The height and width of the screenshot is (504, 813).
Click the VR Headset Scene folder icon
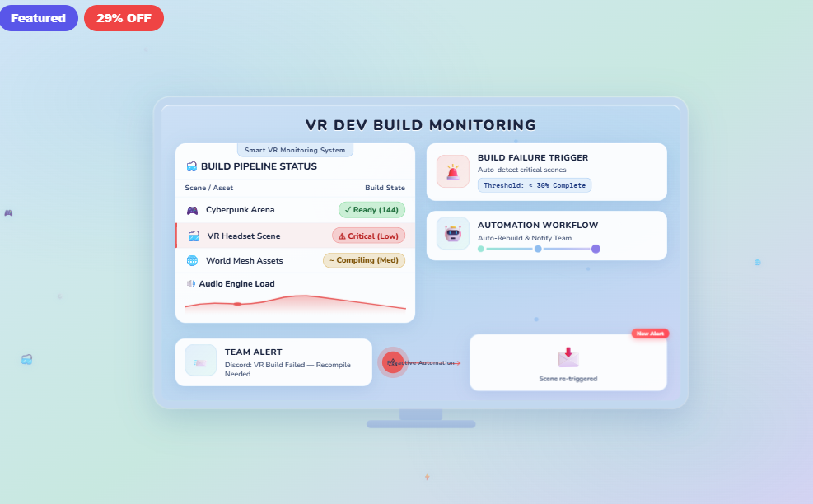point(192,236)
